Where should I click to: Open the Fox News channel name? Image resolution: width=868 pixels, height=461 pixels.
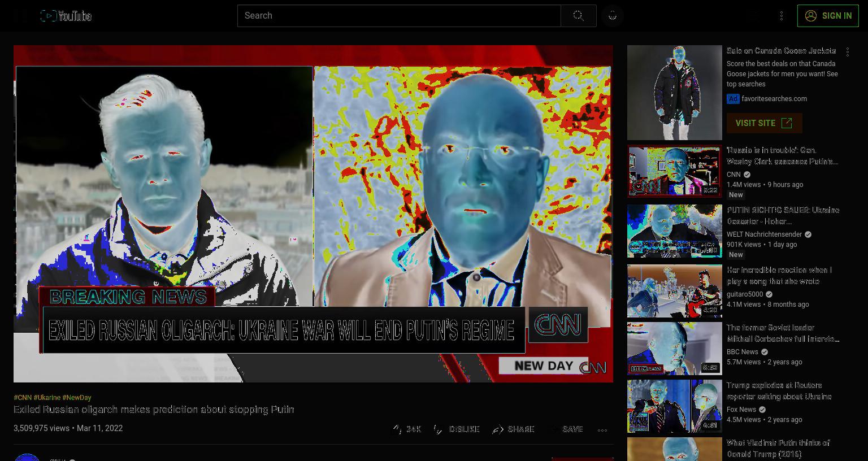(x=741, y=410)
